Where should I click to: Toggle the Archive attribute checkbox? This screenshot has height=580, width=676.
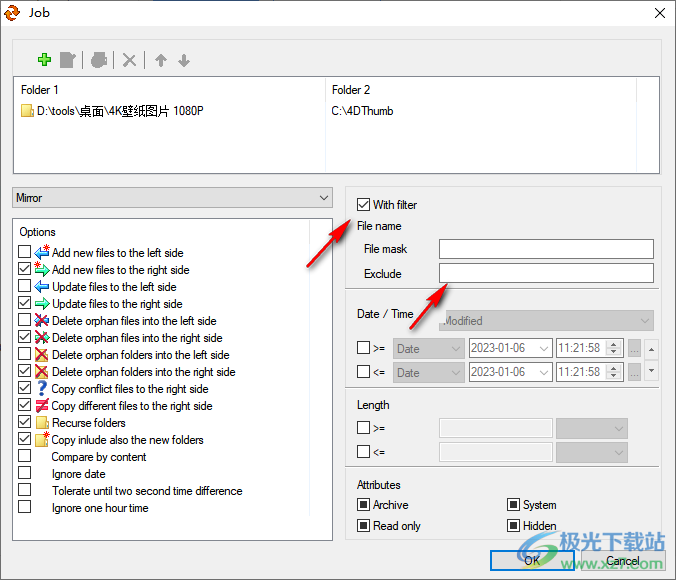363,504
